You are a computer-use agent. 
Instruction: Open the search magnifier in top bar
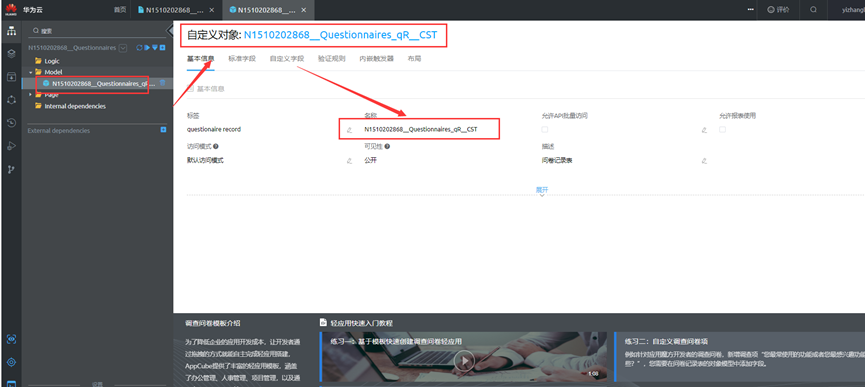click(x=814, y=9)
